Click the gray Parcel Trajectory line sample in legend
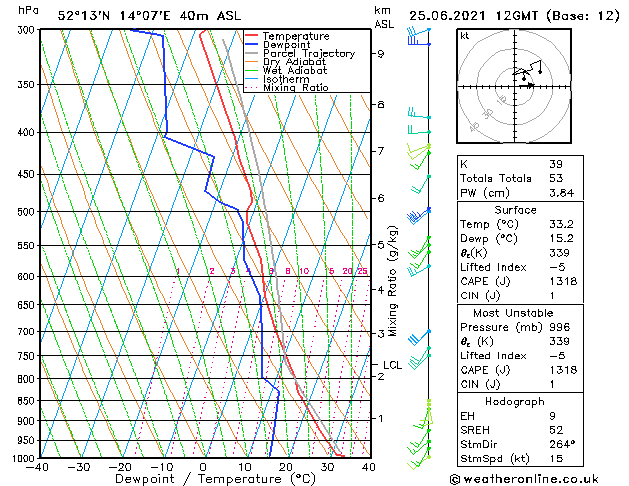The width and height of the screenshot is (629, 486). 252,53
